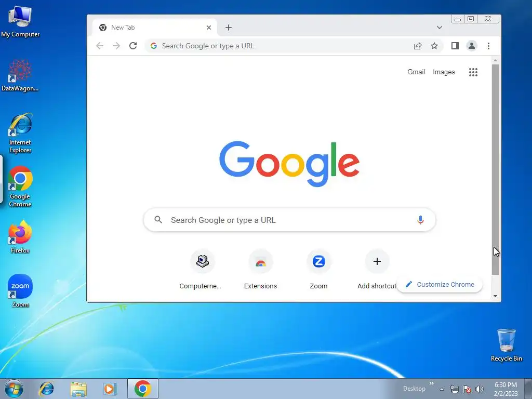Viewport: 532px width, 399px height.
Task: Select the Internet Explorer desktop icon
Action: [20, 134]
